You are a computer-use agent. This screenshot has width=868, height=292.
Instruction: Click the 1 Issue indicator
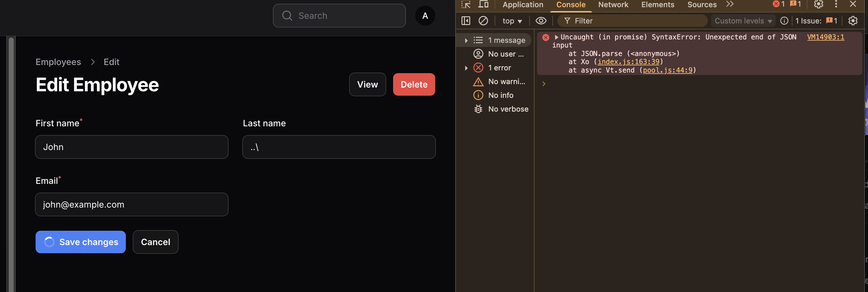816,21
